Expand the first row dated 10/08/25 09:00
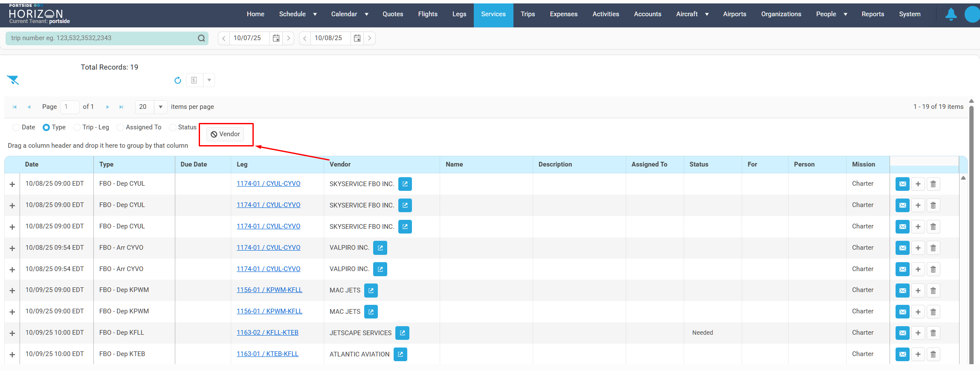Viewport: 980px width, 371px height. coord(12,184)
